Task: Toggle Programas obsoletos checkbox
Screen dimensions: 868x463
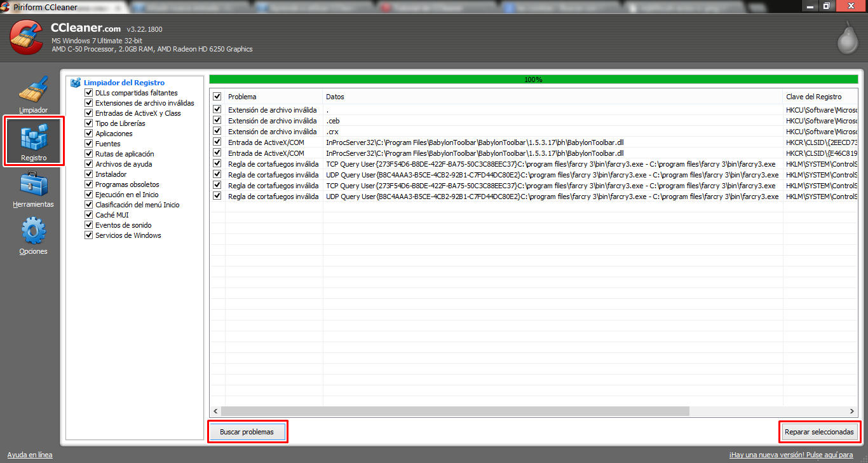Action: pyautogui.click(x=89, y=184)
